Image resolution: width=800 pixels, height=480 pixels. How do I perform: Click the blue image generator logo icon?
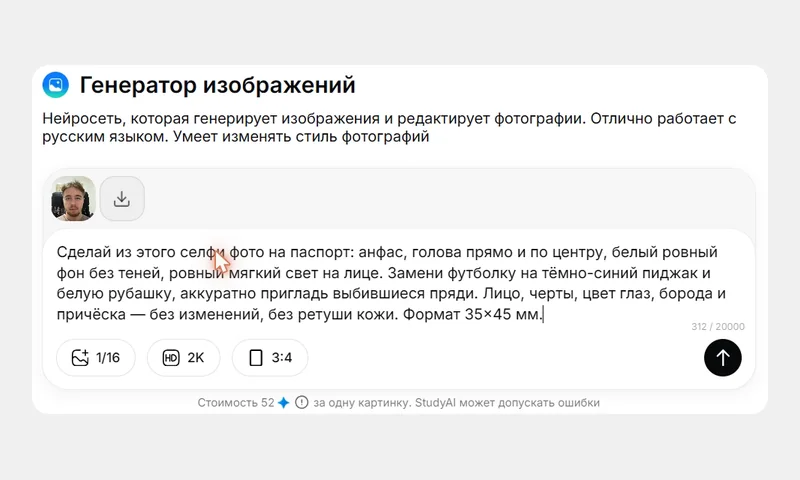coord(56,85)
